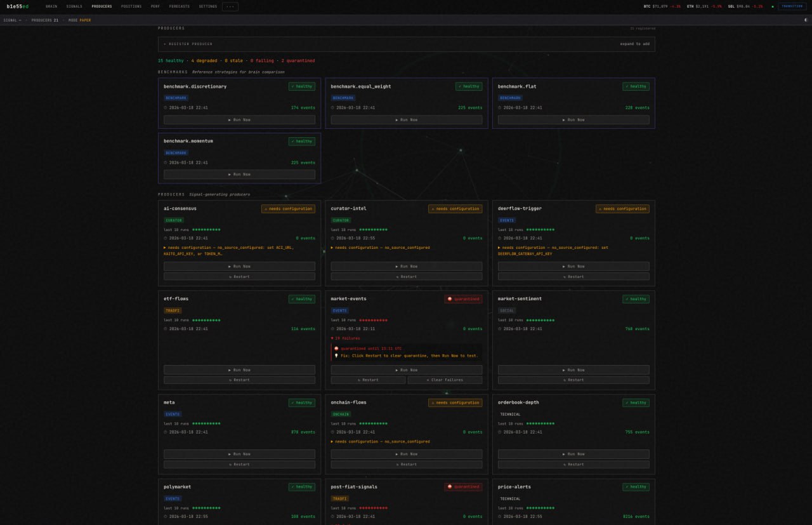The height and width of the screenshot is (525, 812).
Task: Restart the onchain-flows producer
Action: 407,464
